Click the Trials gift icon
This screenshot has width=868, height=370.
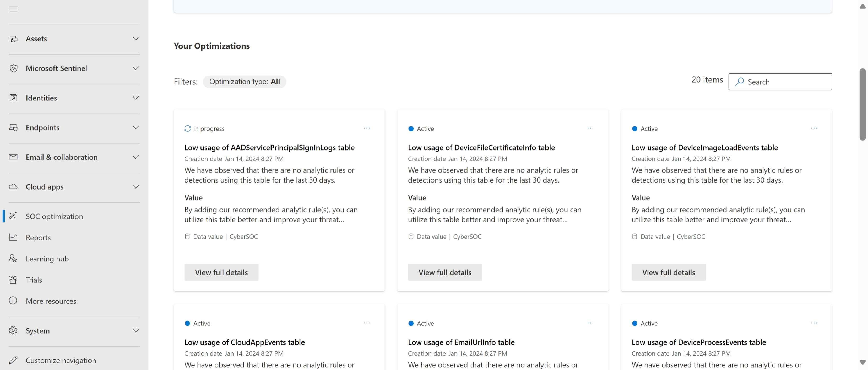[13, 280]
